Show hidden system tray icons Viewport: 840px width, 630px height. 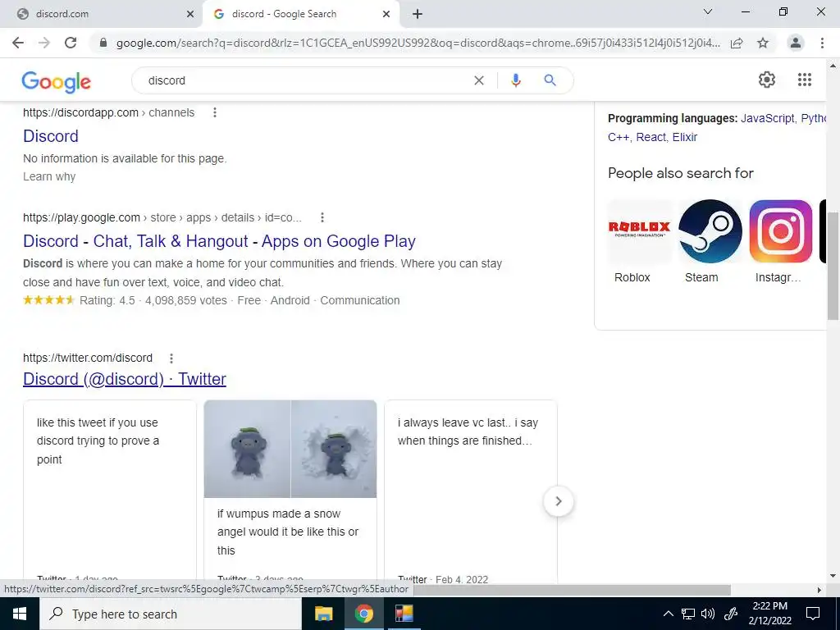tap(668, 614)
